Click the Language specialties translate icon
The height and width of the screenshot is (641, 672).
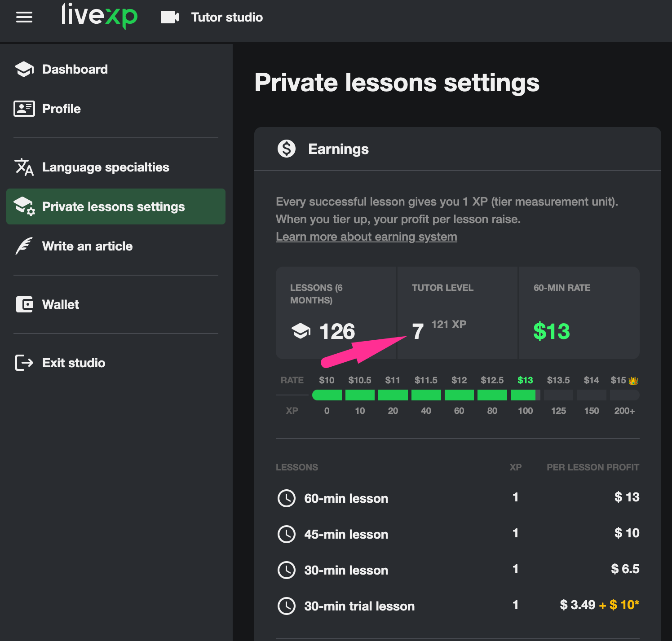24,167
